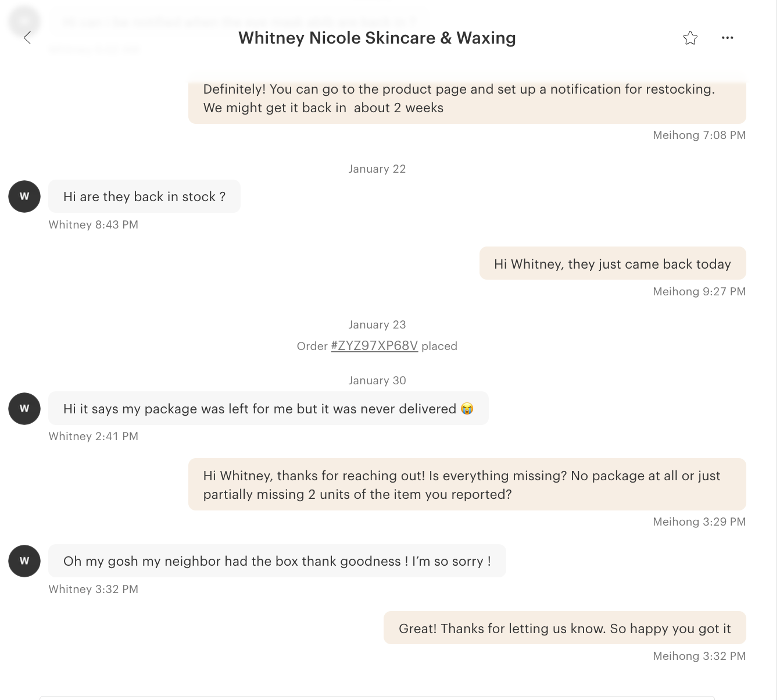Select the "Hi are they back in stock ?" message

(x=144, y=197)
